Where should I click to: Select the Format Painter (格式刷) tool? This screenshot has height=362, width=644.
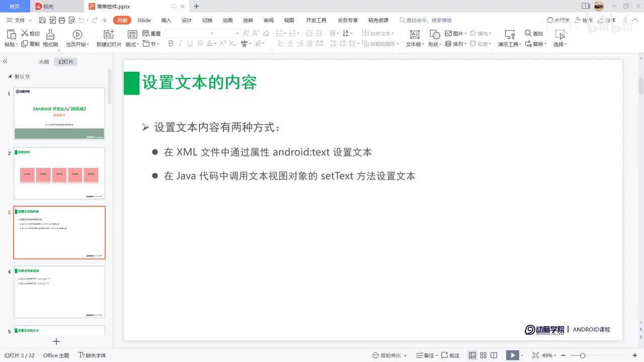[x=50, y=38]
